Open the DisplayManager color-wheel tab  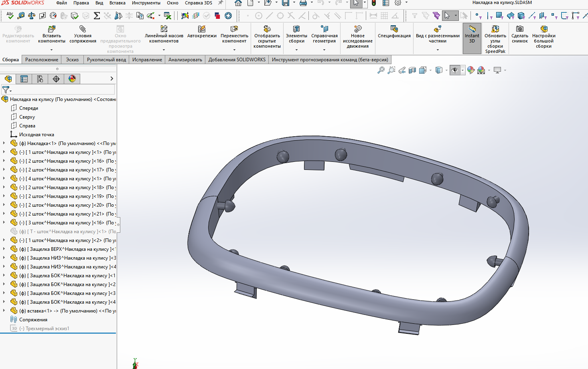click(72, 79)
